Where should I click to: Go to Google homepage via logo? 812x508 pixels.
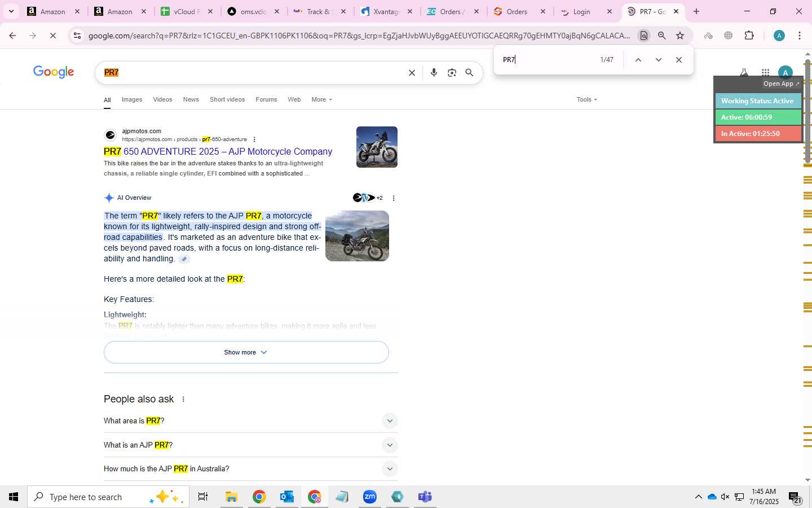pos(54,72)
